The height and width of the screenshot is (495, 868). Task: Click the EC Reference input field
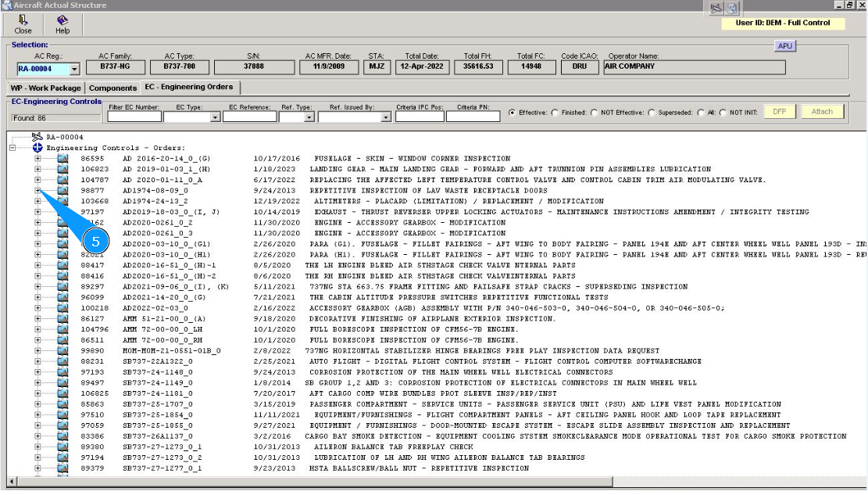point(250,117)
